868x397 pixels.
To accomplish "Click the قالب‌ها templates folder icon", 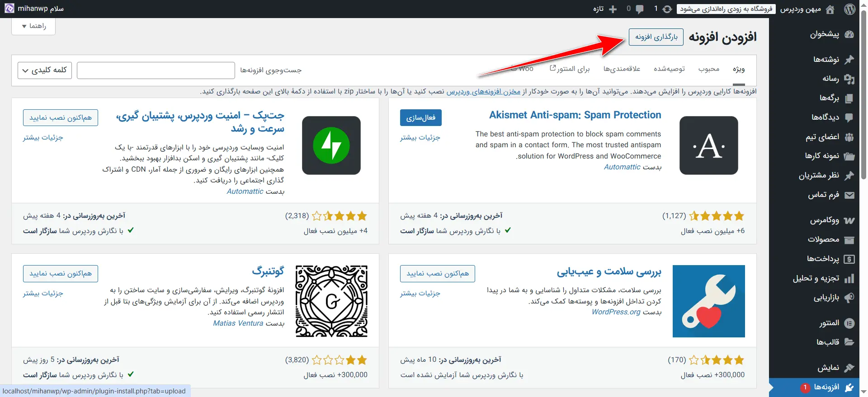I will pyautogui.click(x=849, y=342).
